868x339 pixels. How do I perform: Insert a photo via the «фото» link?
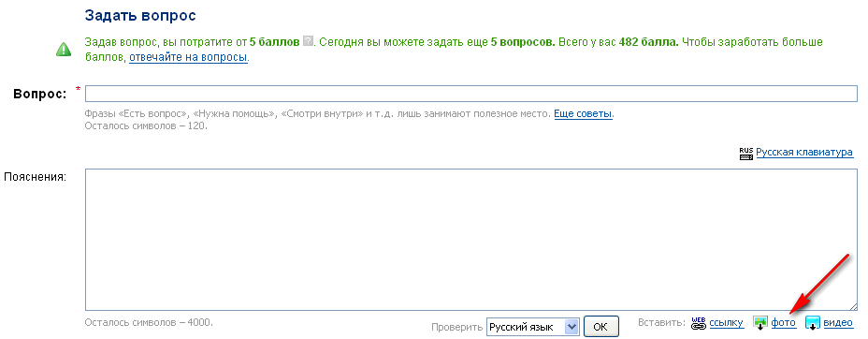click(783, 323)
